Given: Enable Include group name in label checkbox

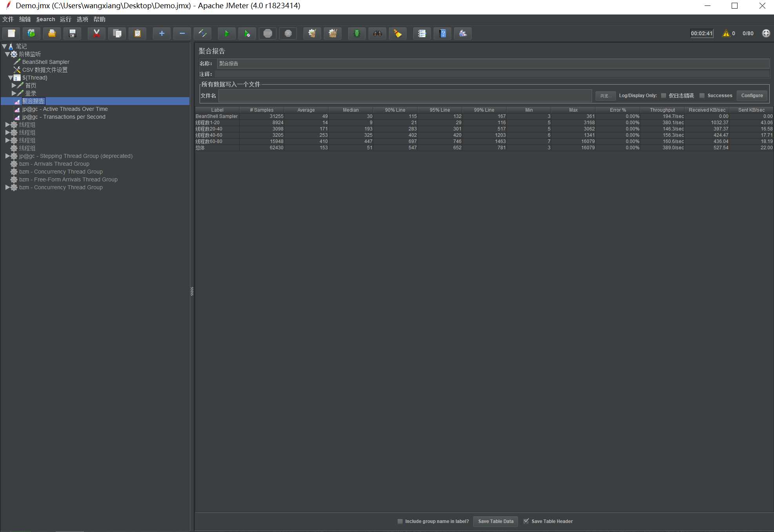Looking at the screenshot, I should pyautogui.click(x=400, y=521).
